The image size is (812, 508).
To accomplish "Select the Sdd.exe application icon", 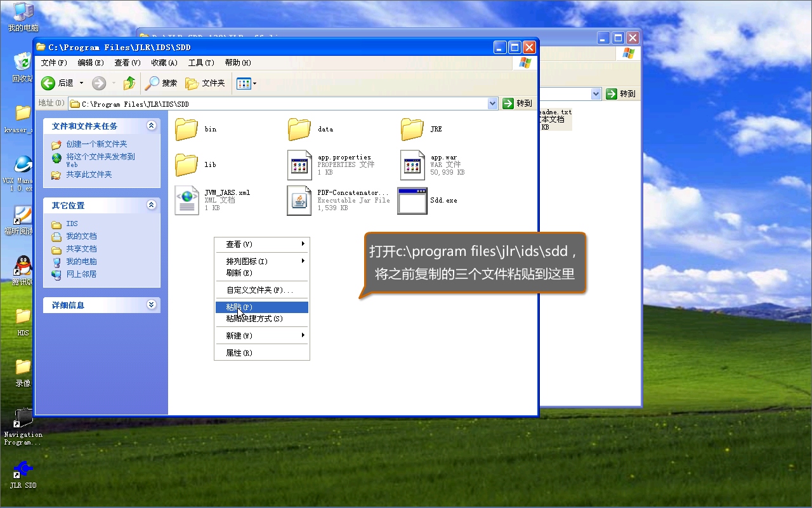I will pyautogui.click(x=412, y=200).
